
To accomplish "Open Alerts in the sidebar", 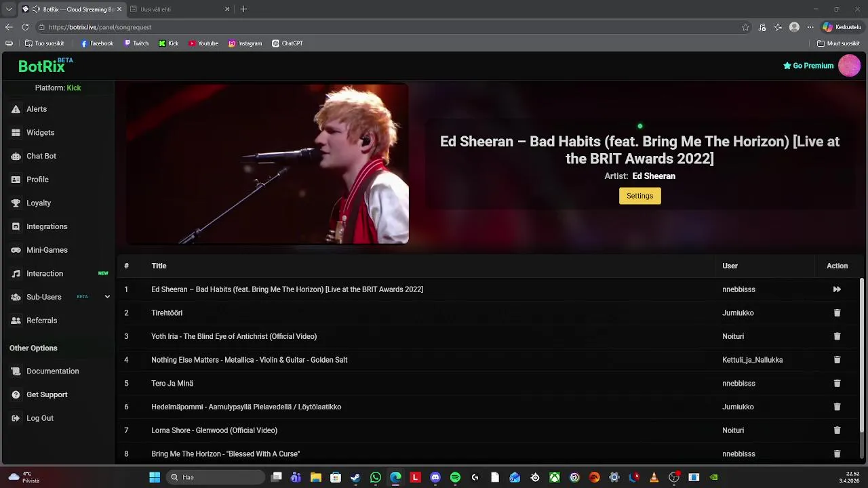I will pyautogui.click(x=36, y=109).
